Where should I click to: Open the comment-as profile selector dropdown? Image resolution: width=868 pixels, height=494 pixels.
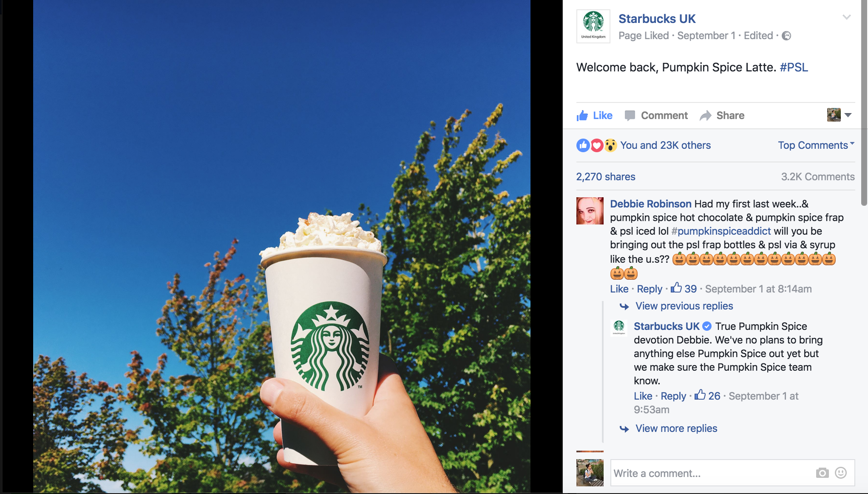click(x=840, y=115)
